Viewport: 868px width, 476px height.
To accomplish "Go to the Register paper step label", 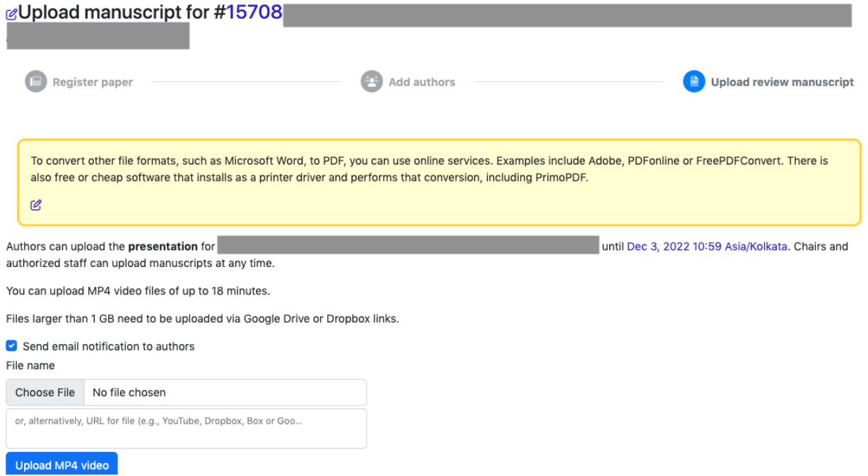I will point(93,83).
